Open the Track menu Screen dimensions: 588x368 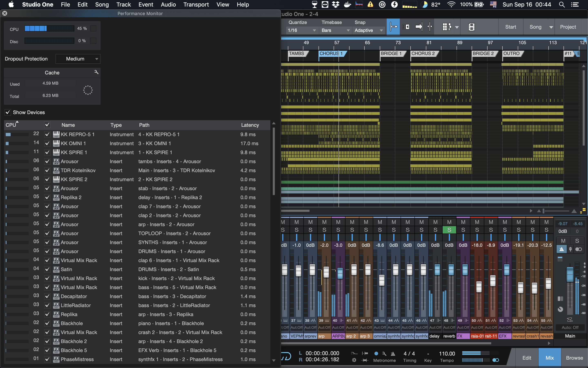[124, 4]
